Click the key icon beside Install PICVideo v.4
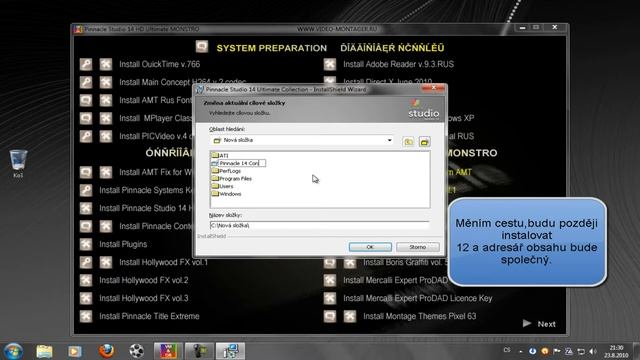The width and height of the screenshot is (640, 360). pos(86,136)
